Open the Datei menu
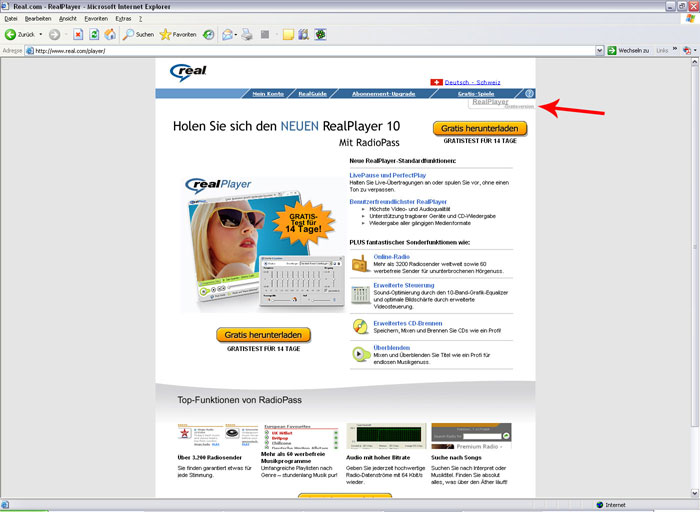 [11, 19]
